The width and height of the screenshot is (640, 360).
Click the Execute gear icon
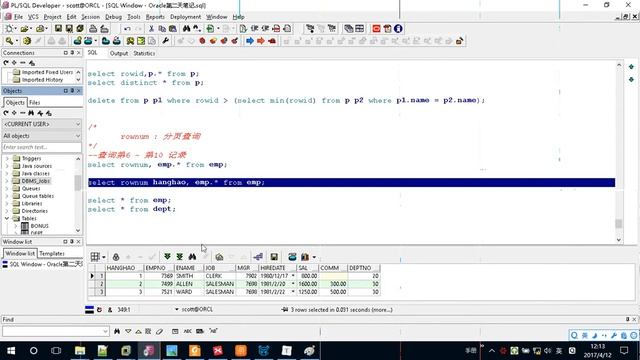(x=27, y=41)
